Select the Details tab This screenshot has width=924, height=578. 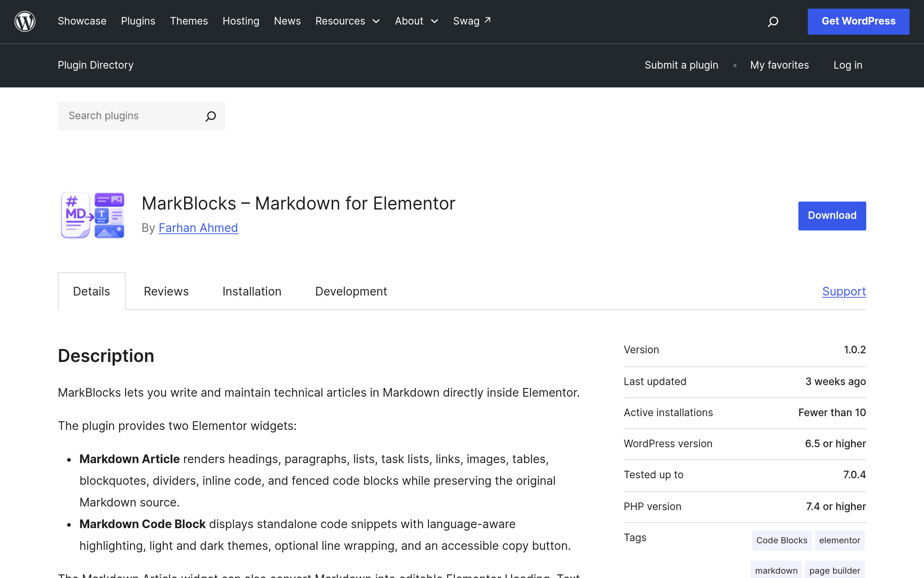point(92,291)
